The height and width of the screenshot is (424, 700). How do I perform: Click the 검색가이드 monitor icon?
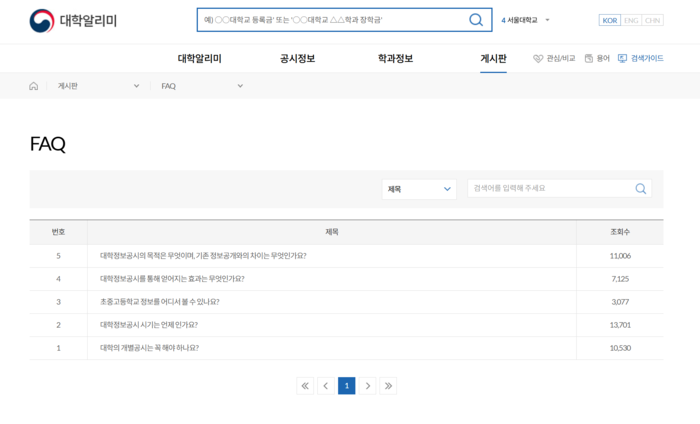[622, 58]
